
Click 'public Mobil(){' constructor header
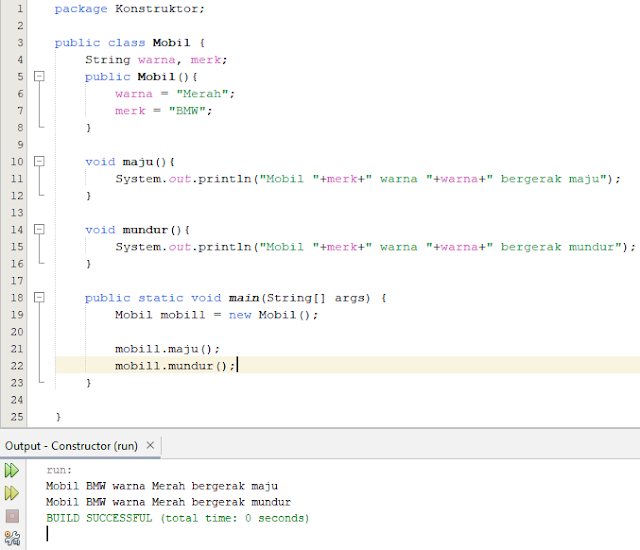[x=141, y=77]
